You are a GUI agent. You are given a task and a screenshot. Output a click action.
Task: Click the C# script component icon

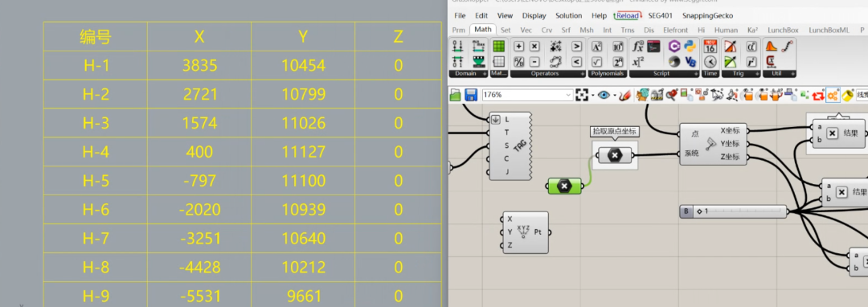(674, 47)
